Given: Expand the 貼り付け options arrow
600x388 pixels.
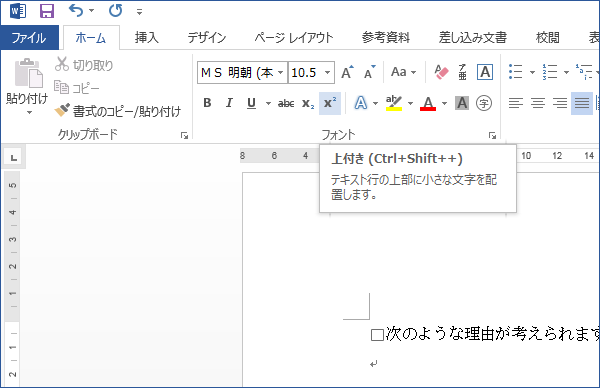Looking at the screenshot, I should pos(29,112).
